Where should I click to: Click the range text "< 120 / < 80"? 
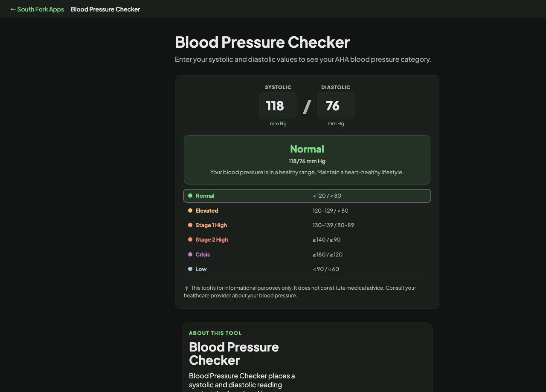click(x=327, y=196)
